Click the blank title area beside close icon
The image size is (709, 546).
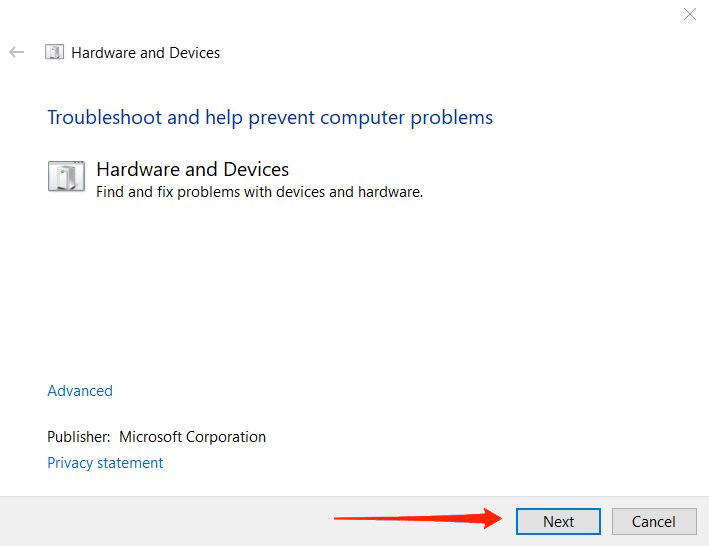point(452,18)
